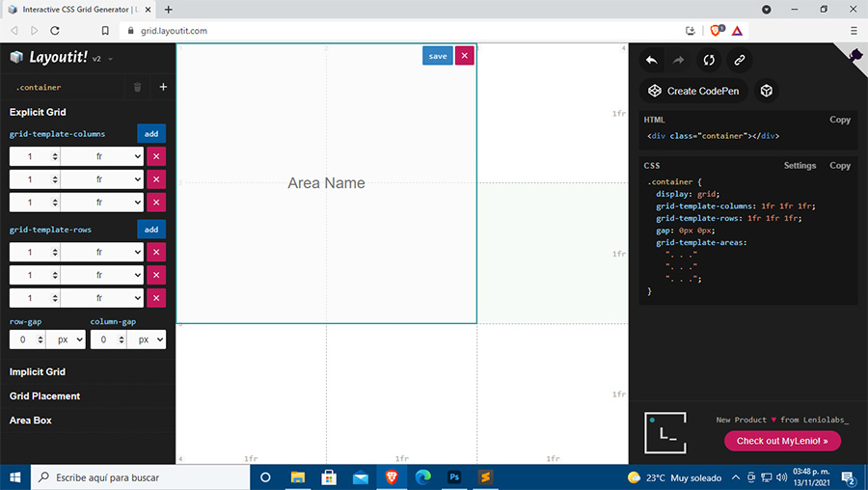Click the reset grid icon
868x490 pixels.
709,60
